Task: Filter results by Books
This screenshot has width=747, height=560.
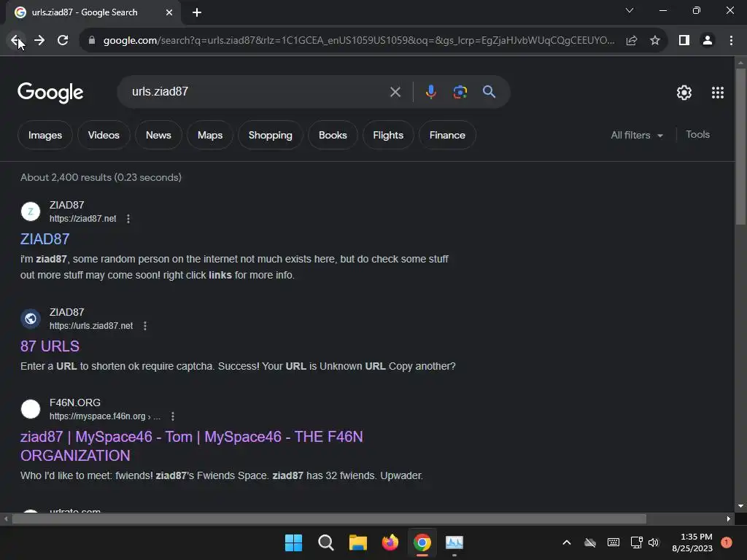Action: coord(333,135)
